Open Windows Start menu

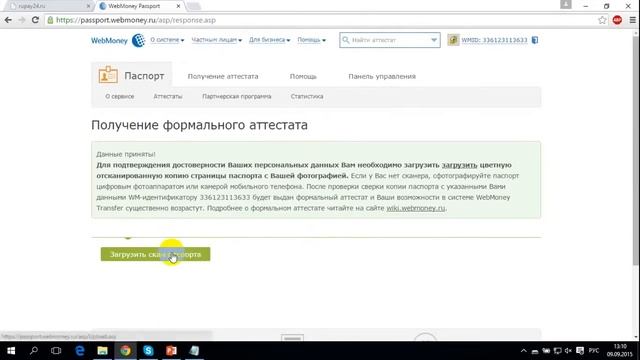click(11, 351)
